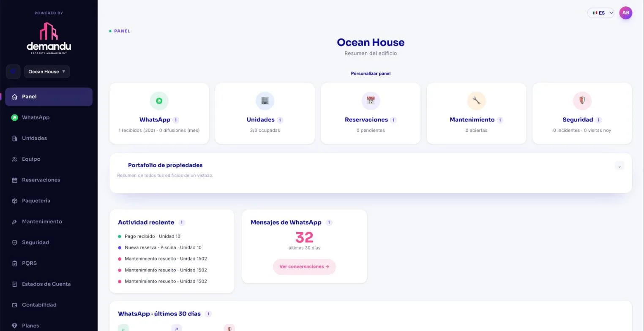Click the Estados de Cuenta document icon
The image size is (644, 331).
click(x=14, y=284)
